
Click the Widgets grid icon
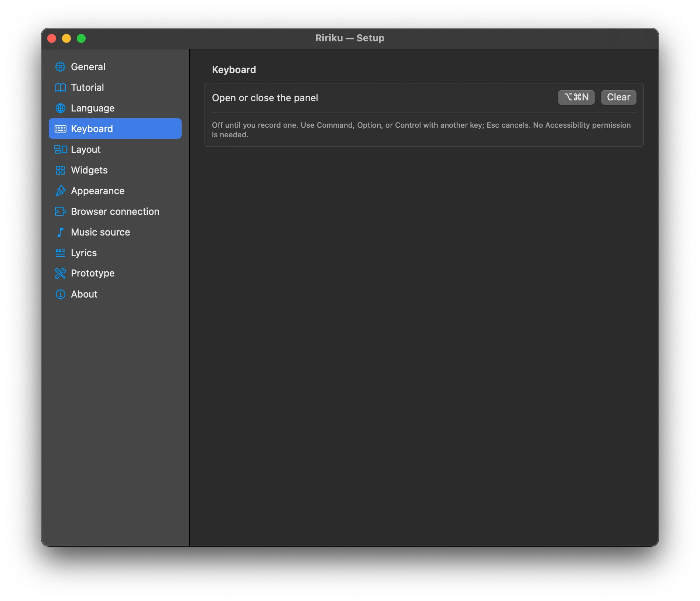tap(60, 170)
